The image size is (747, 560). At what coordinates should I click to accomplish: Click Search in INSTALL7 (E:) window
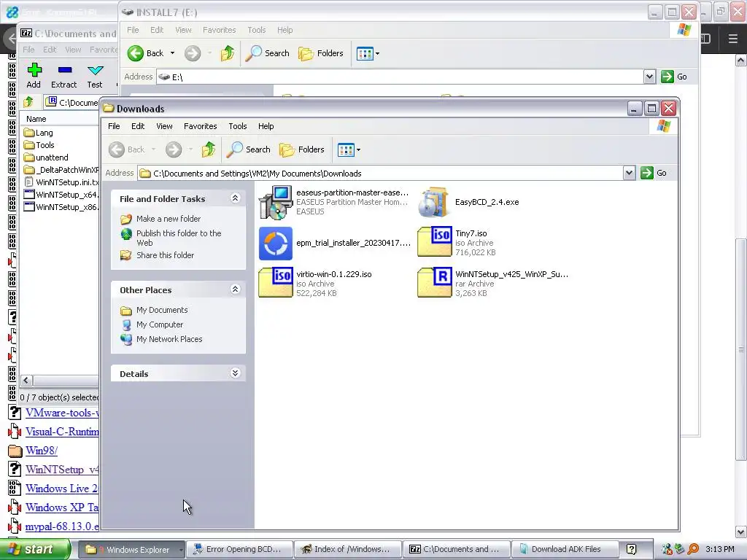point(267,53)
